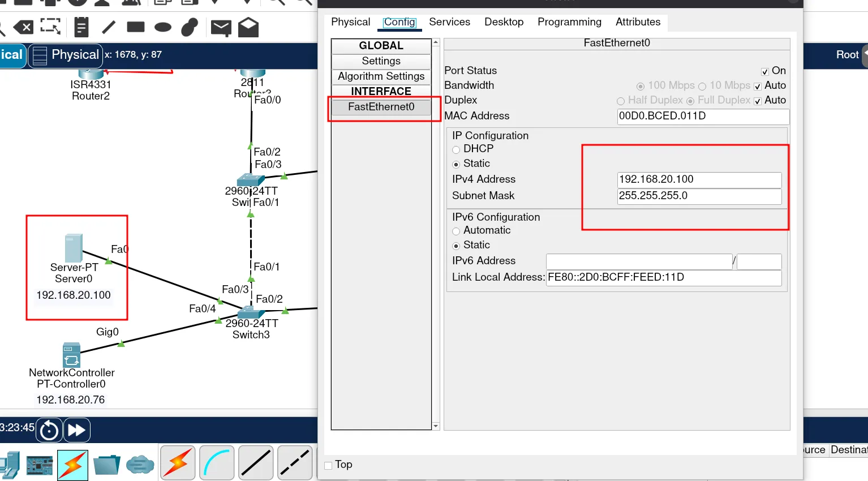
Task: Select the DHCP radio option
Action: coord(456,149)
